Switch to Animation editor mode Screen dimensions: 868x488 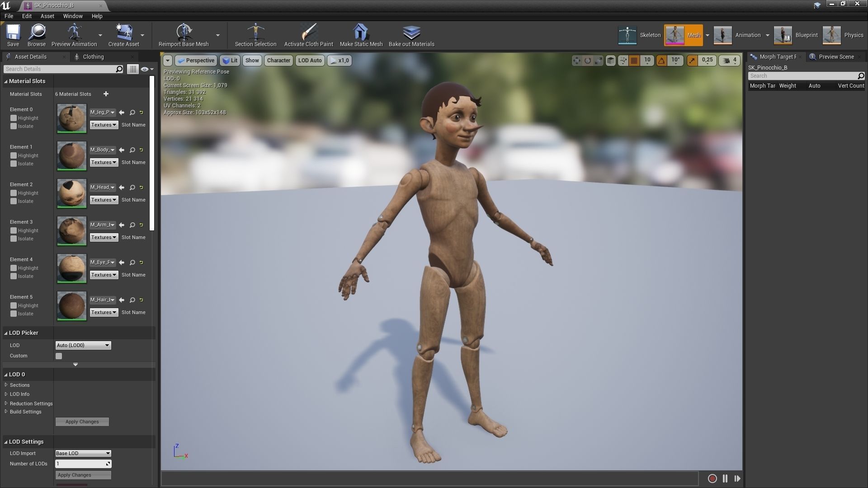point(738,35)
